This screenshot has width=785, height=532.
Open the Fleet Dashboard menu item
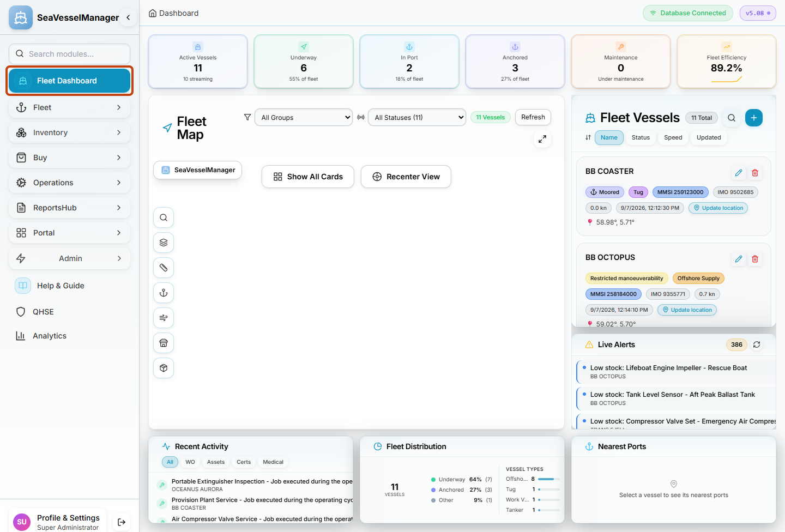coord(69,81)
